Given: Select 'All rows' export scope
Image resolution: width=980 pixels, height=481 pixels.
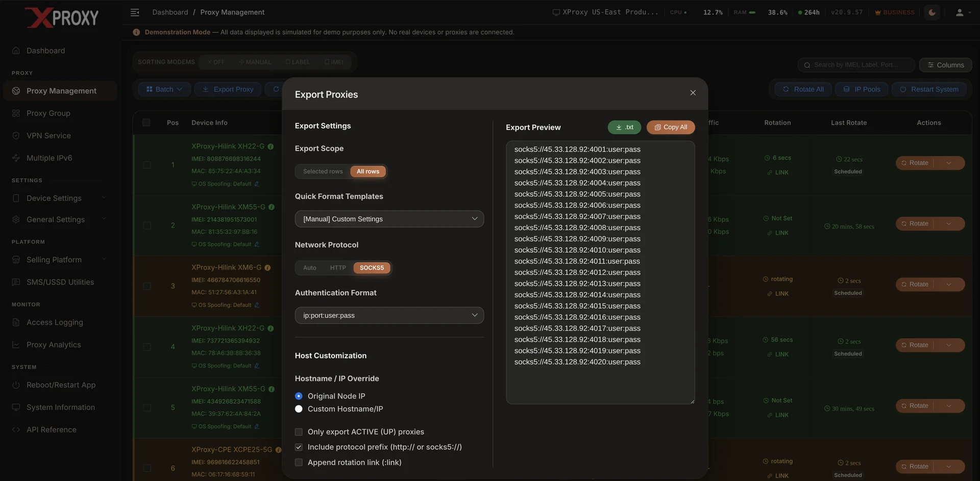Looking at the screenshot, I should click(368, 172).
